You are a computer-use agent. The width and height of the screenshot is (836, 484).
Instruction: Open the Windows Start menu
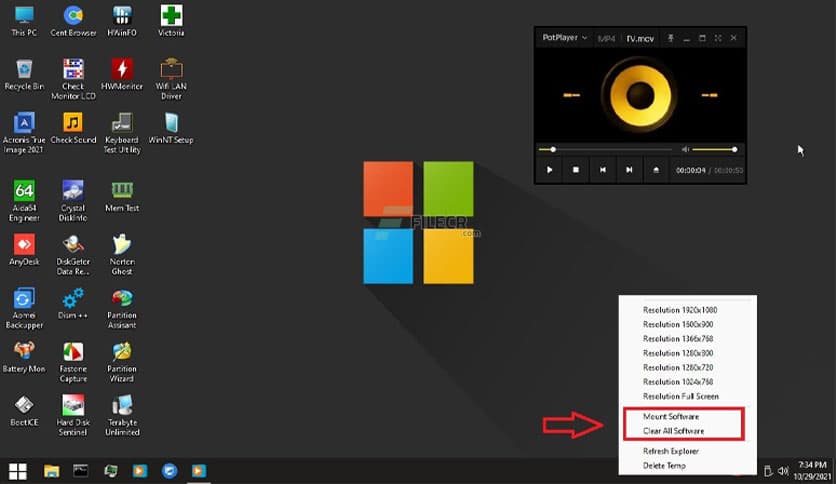coord(17,470)
